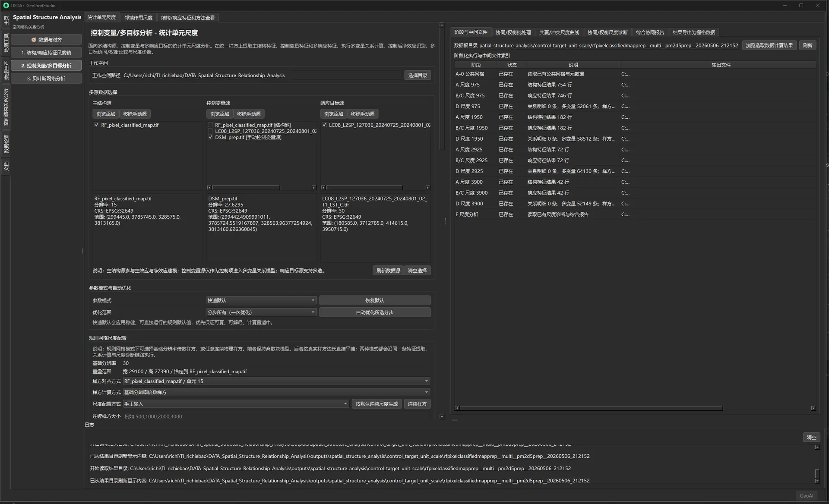Uncheck RF_pixel_classified_map.tif in 主结构源 list
This screenshot has width=829, height=504.
tap(96, 125)
